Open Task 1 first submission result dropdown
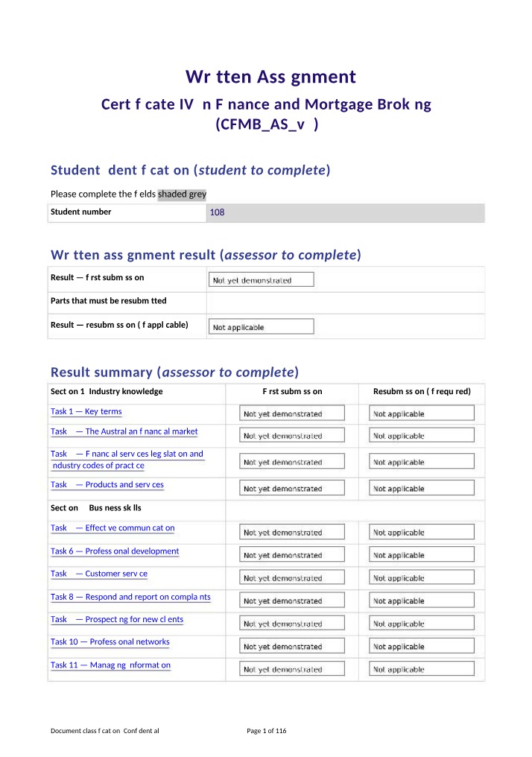Screen dimensions: 532x757 (292, 414)
